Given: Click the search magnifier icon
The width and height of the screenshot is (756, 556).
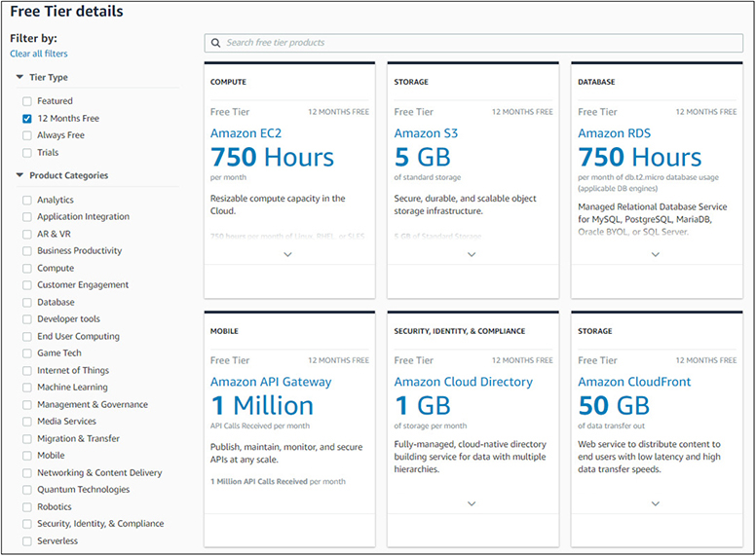Looking at the screenshot, I should [216, 43].
